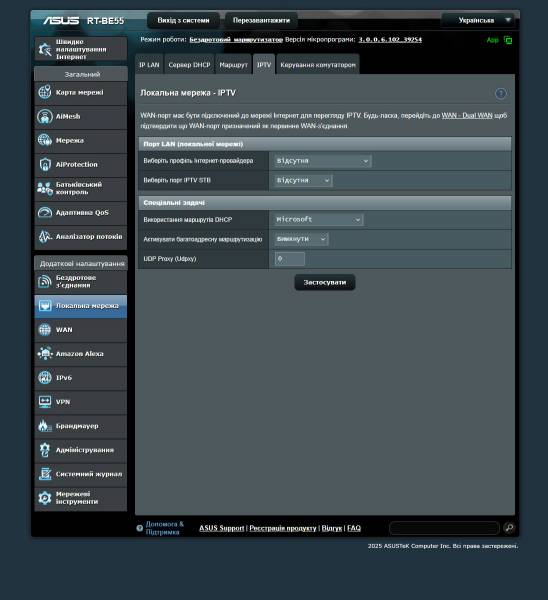The height and width of the screenshot is (600, 548).
Task: Open the DHCP routes Microsoft dropdown
Action: click(x=318, y=220)
